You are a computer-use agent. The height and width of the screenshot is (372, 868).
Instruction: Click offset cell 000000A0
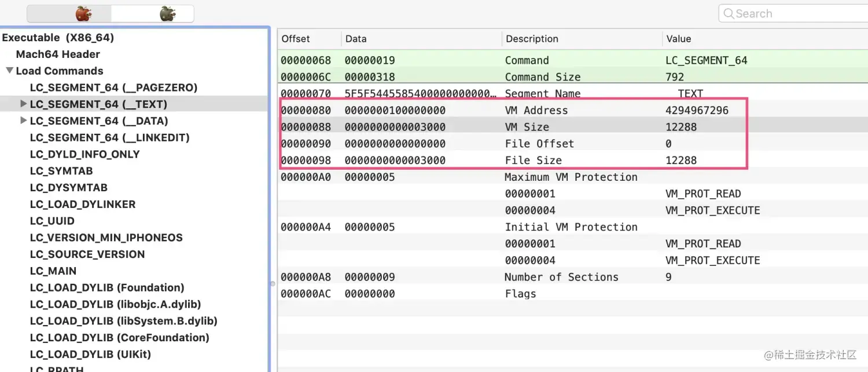point(306,177)
